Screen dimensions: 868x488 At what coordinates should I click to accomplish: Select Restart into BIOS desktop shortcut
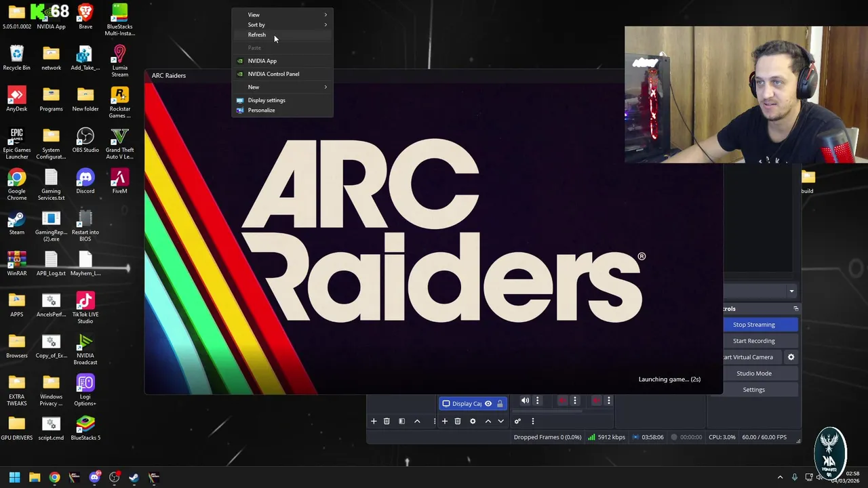pos(85,226)
